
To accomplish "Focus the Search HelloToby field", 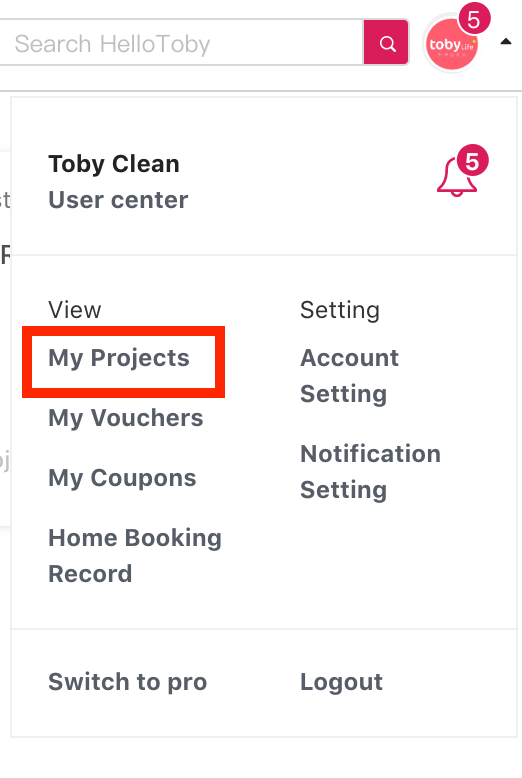I will [x=181, y=43].
